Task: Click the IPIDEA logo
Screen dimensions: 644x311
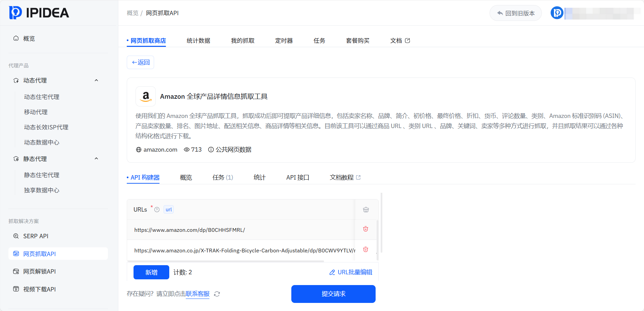Action: pos(39,13)
